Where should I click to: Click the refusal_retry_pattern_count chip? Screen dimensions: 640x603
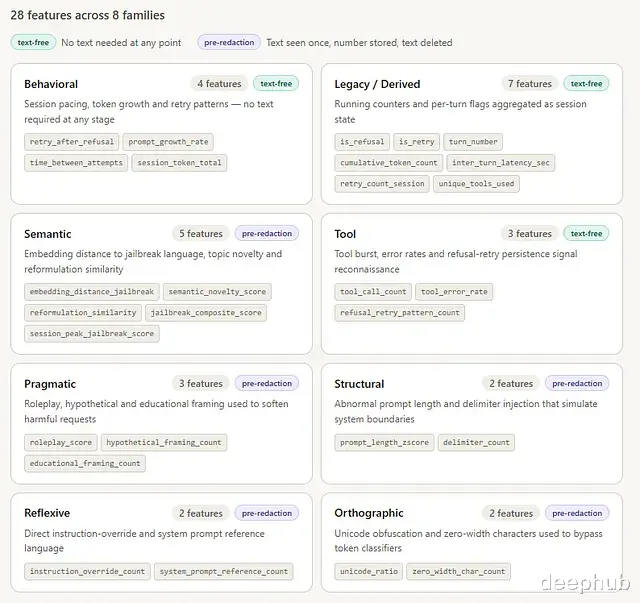point(400,313)
